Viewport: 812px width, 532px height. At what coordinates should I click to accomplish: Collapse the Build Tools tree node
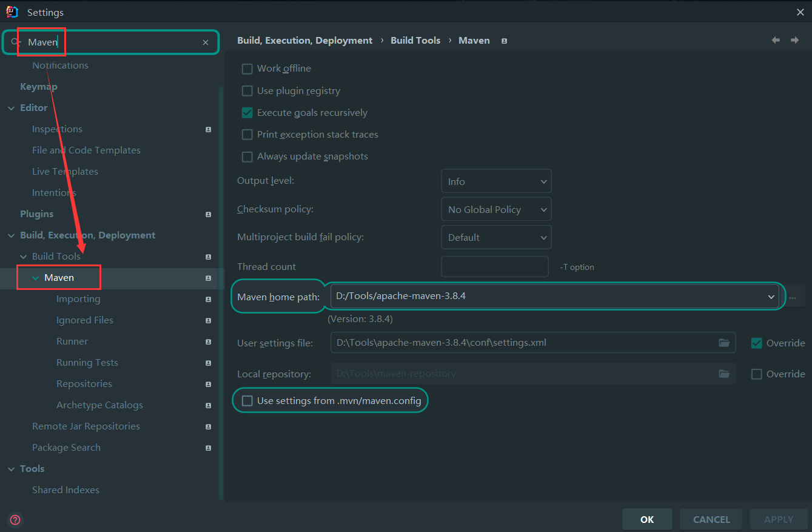coord(23,257)
